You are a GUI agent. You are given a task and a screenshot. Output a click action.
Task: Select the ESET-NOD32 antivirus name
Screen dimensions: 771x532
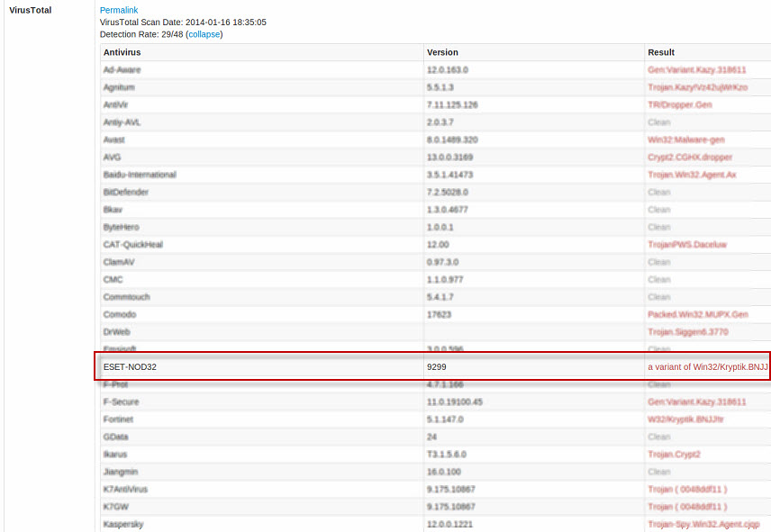pos(130,367)
